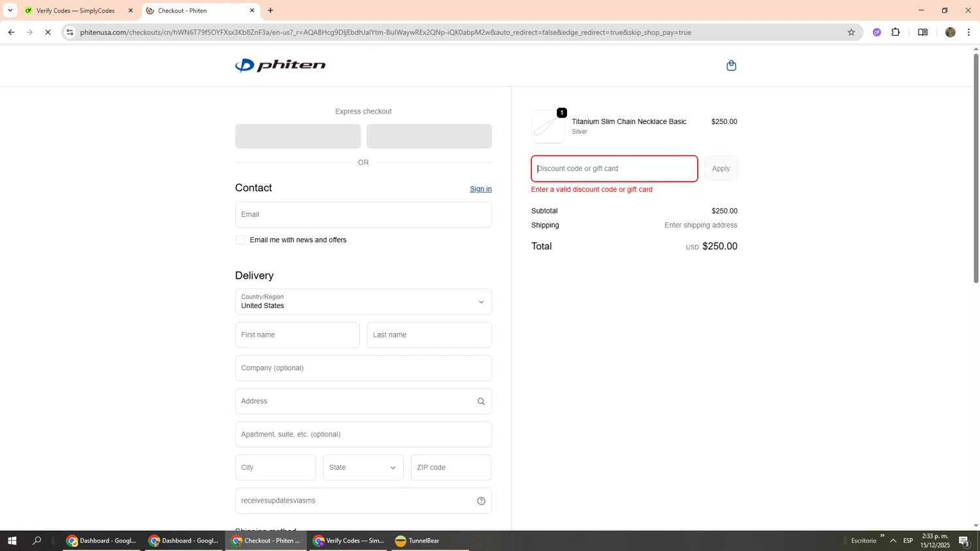Image resolution: width=980 pixels, height=551 pixels.
Task: Focus the Address field
Action: (x=363, y=401)
